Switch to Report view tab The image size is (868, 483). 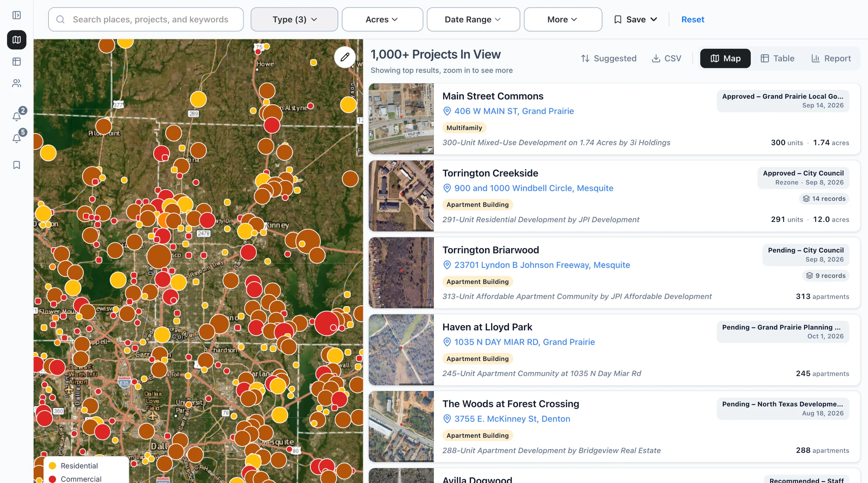coord(831,59)
